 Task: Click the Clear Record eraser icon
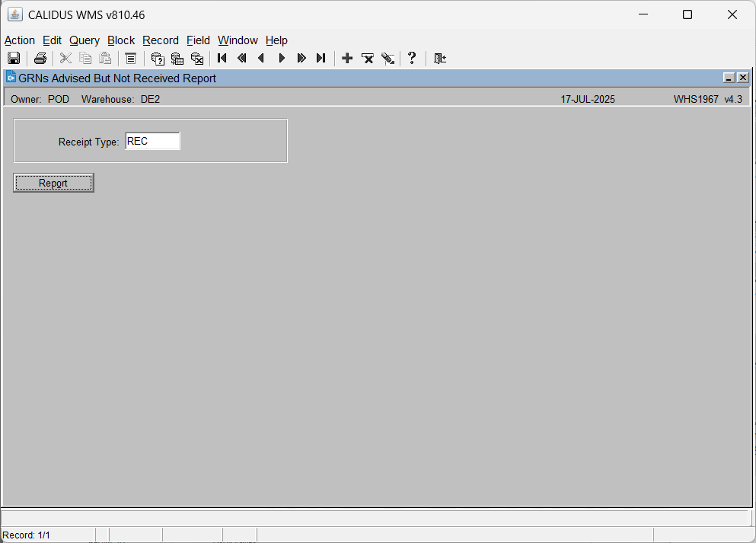click(x=388, y=59)
